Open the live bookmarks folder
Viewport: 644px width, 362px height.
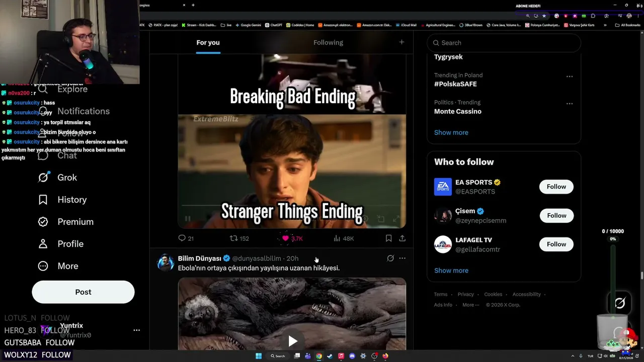226,25
